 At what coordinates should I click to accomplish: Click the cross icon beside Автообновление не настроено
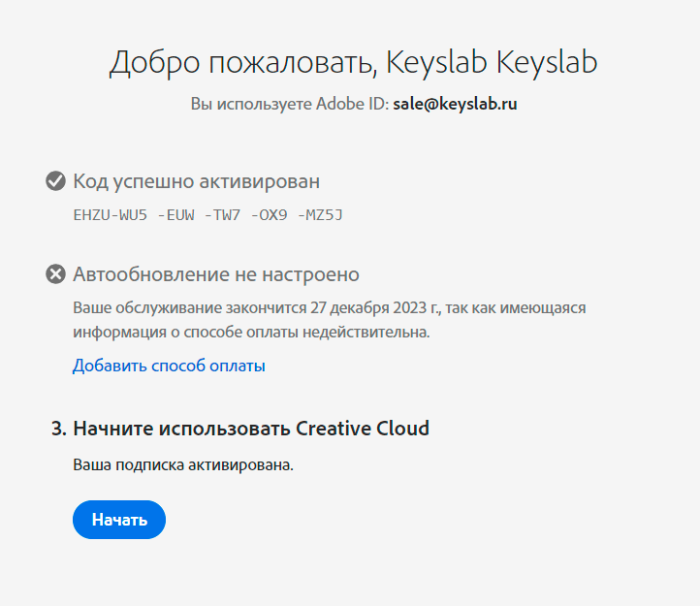click(x=56, y=273)
